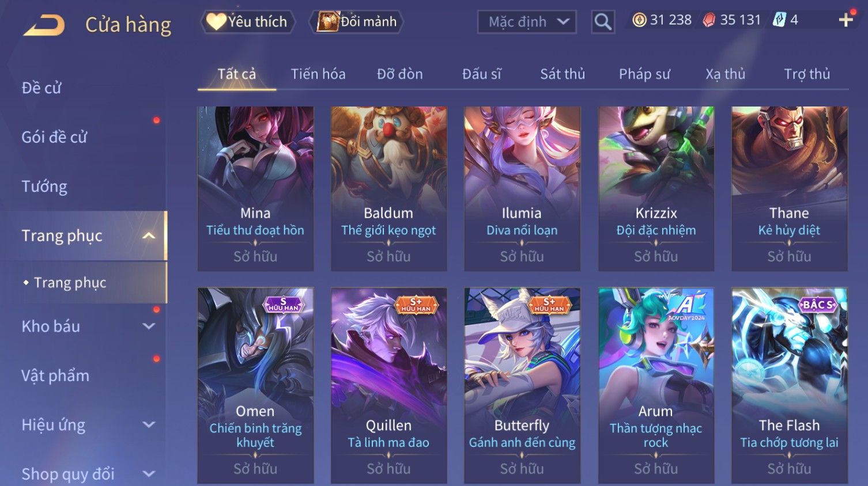868x486 pixels.
Task: Open the search magnifier icon
Action: (603, 22)
